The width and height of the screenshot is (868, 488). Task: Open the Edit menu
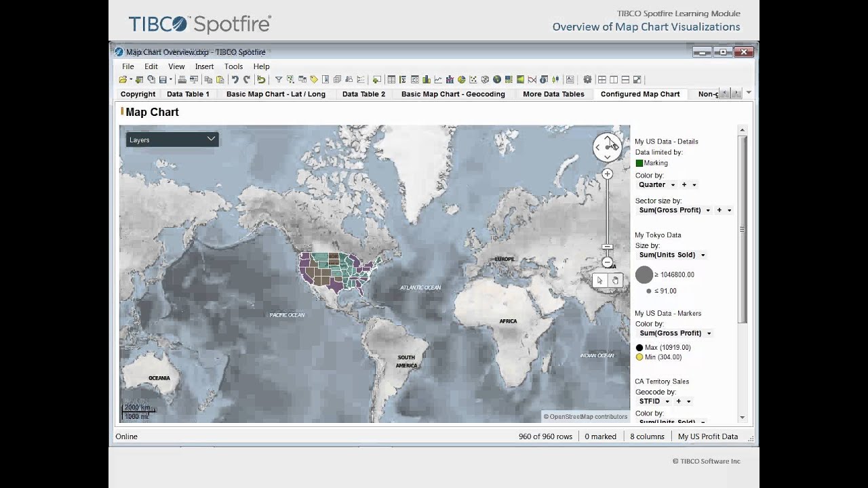[x=151, y=66]
